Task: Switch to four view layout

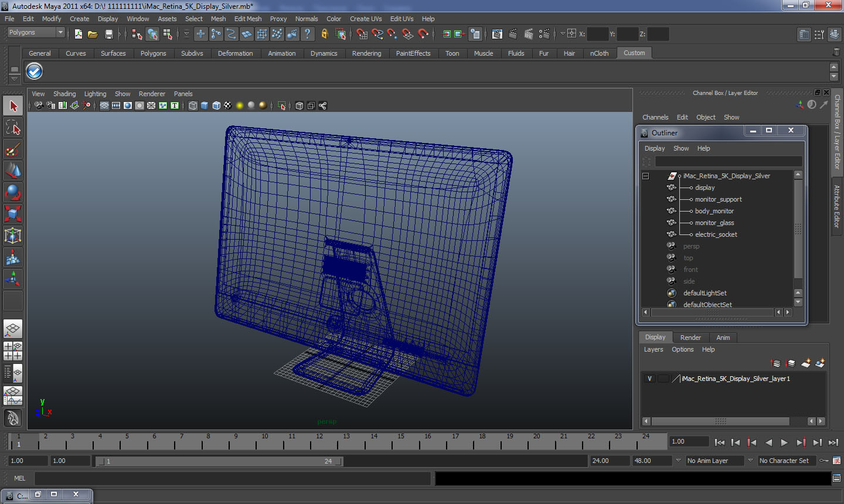Action: click(13, 350)
